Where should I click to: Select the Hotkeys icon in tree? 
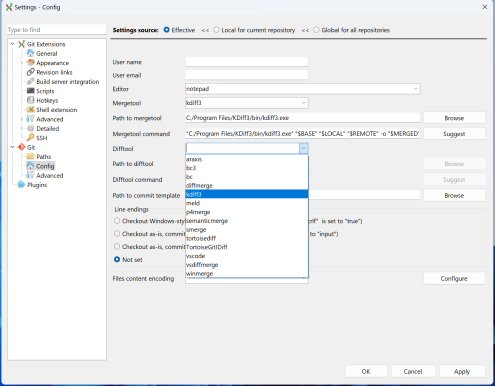coord(30,100)
